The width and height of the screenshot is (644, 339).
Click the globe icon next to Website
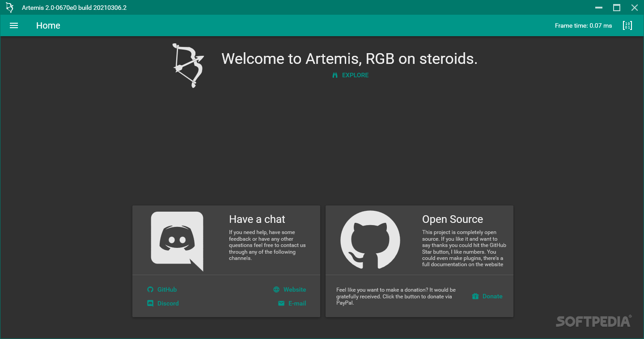coord(276,289)
